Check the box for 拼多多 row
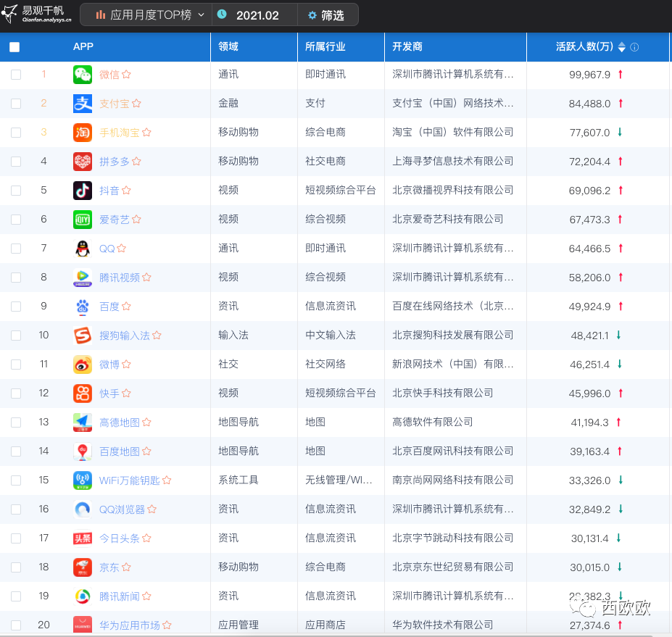 (16, 162)
